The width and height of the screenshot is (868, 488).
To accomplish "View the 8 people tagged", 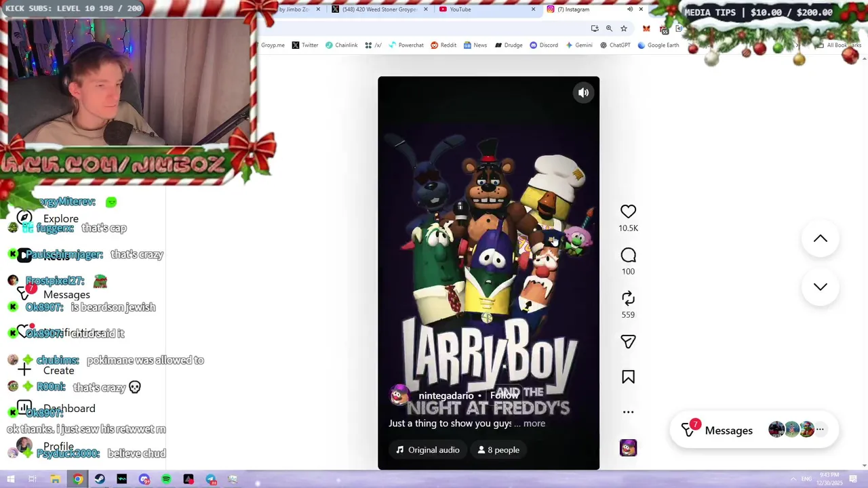I will click(498, 450).
